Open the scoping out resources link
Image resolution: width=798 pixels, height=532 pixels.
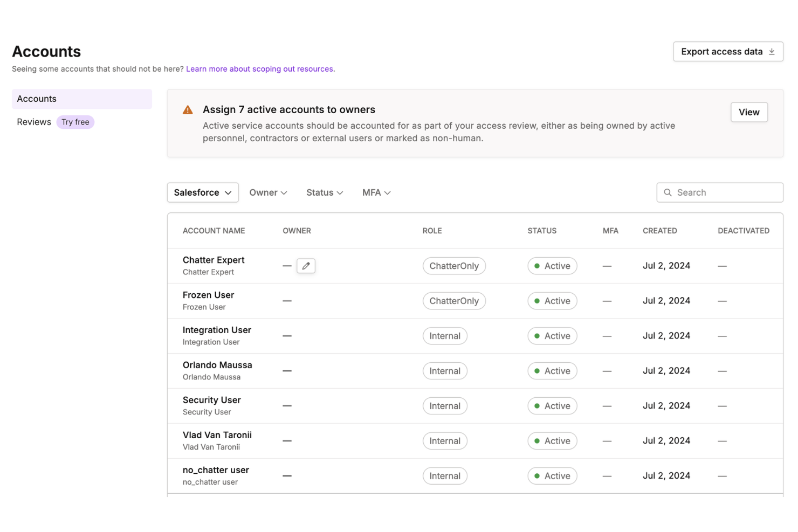pyautogui.click(x=259, y=68)
